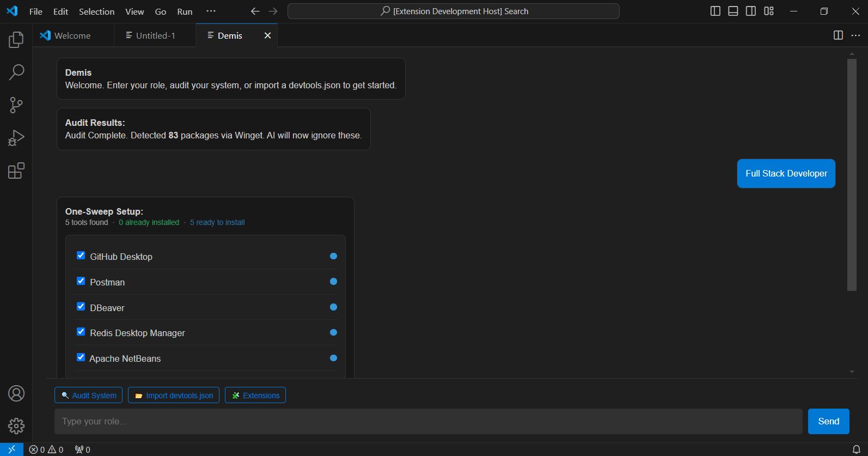This screenshot has height=456, width=868.
Task: Click the scroll down arrow of chat
Action: click(x=852, y=372)
